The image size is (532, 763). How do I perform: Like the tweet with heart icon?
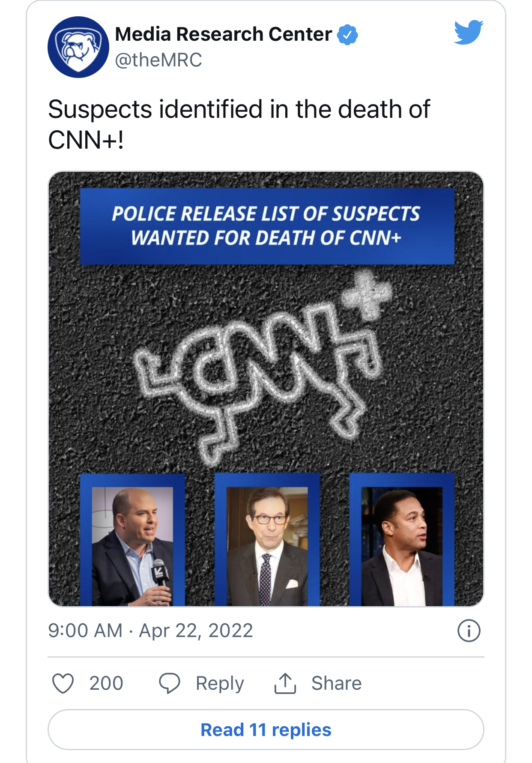click(63, 683)
